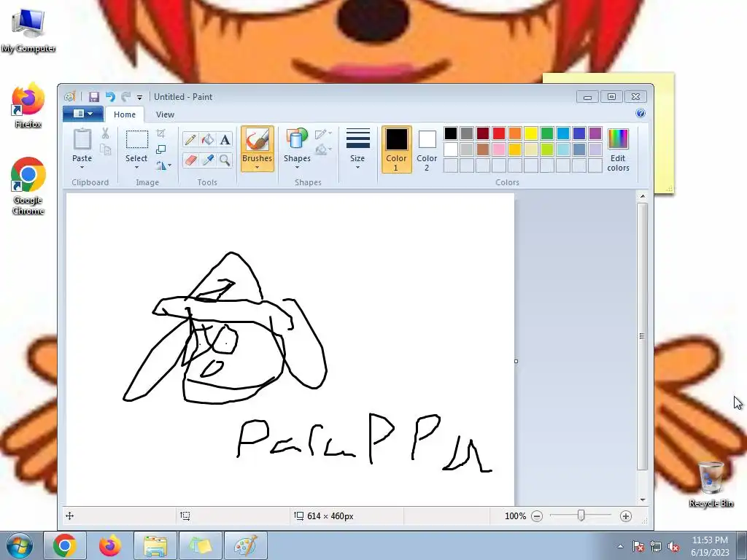
Task: Activate Color 1 foreground selector
Action: [396, 149]
